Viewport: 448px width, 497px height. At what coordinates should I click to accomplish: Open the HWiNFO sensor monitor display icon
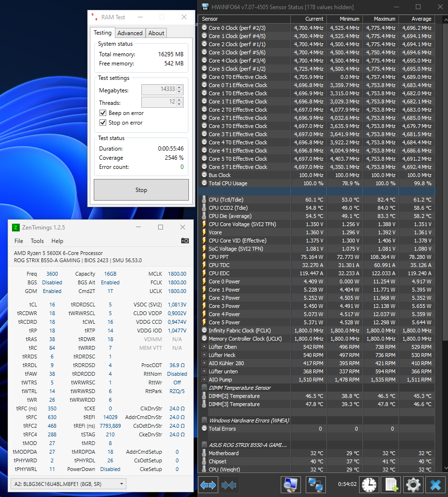click(x=290, y=485)
